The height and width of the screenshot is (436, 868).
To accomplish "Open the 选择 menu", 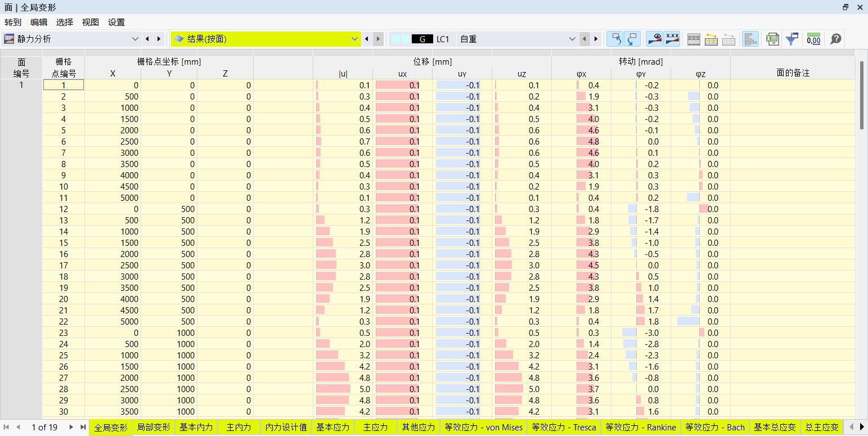I will point(65,23).
